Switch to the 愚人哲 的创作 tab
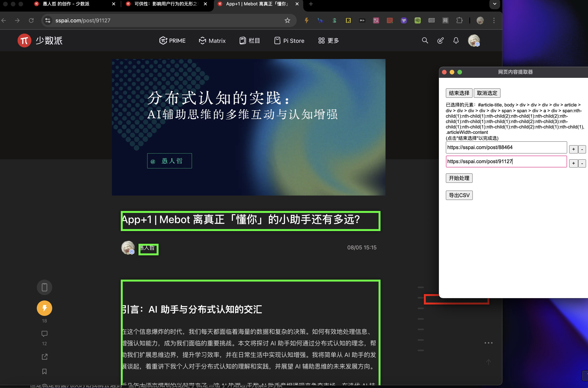This screenshot has width=588, height=388. 75,4
